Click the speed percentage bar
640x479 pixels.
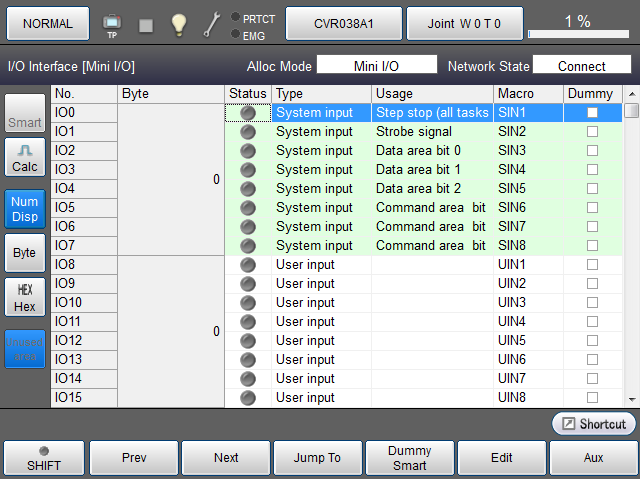click(x=577, y=23)
